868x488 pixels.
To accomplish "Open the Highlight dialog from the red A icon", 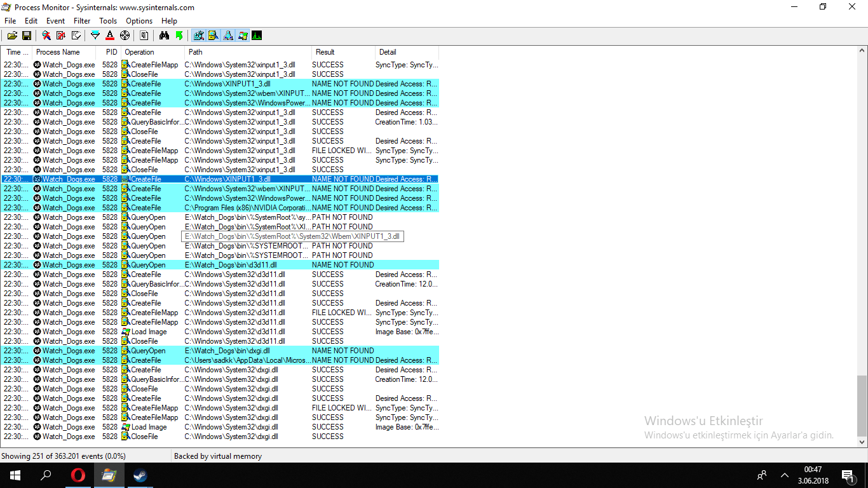I will pyautogui.click(x=110, y=36).
